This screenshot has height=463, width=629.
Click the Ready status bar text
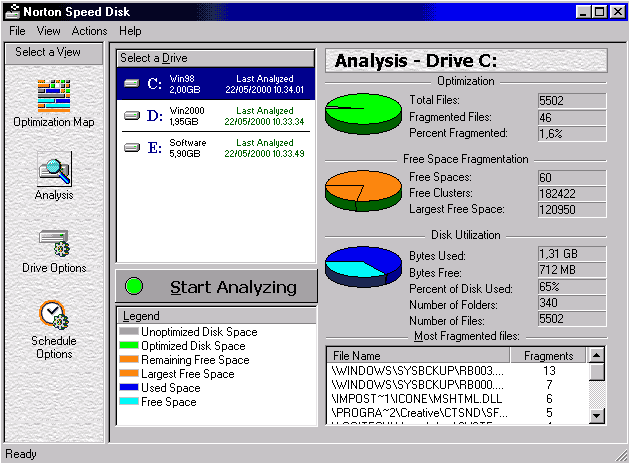[21, 454]
